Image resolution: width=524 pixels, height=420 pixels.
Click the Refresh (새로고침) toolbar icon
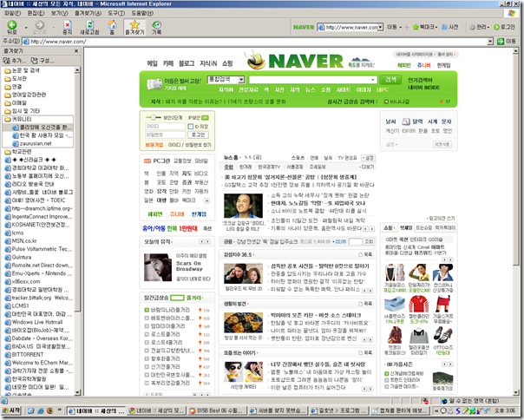[89, 25]
